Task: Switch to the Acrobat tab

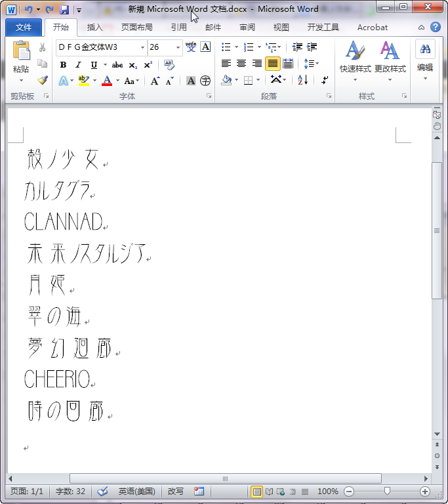Action: tap(373, 28)
